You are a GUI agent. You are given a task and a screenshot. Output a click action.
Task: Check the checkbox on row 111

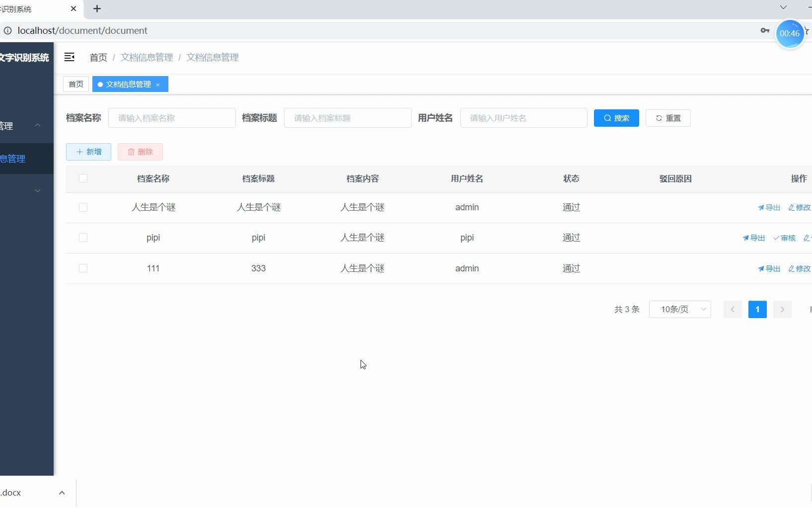point(83,268)
